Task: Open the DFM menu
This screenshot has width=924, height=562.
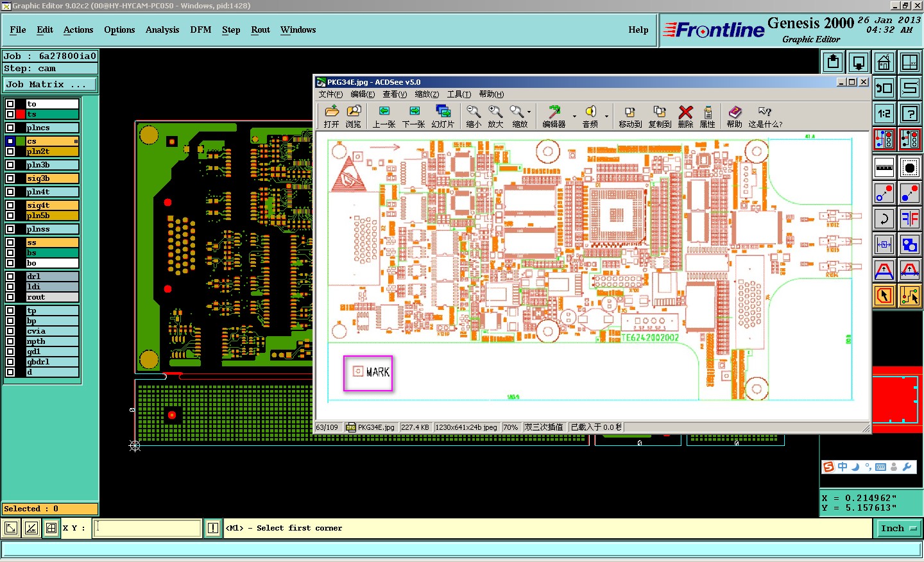Action: pos(200,30)
